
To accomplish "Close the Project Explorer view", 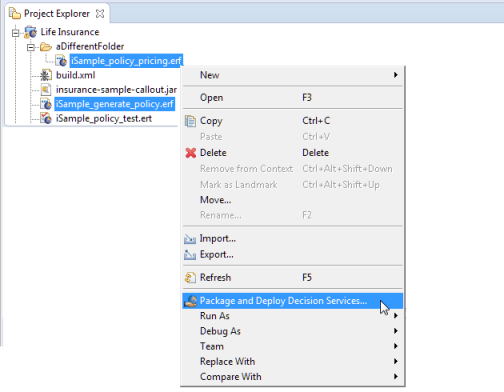I will [100, 14].
